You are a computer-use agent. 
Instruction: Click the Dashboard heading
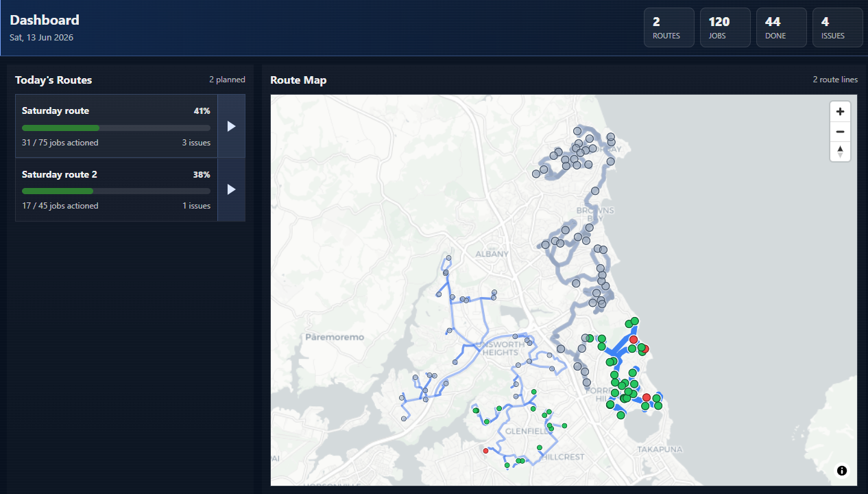tap(45, 20)
